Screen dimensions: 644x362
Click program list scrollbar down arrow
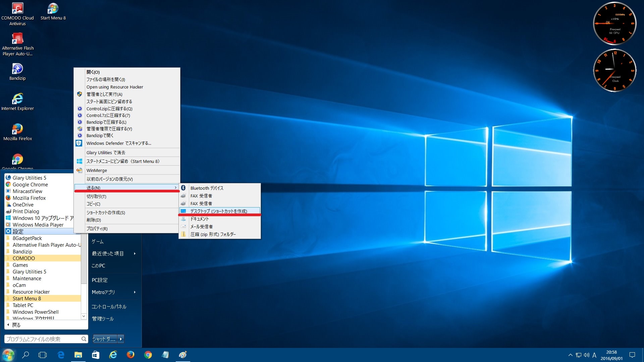(84, 316)
